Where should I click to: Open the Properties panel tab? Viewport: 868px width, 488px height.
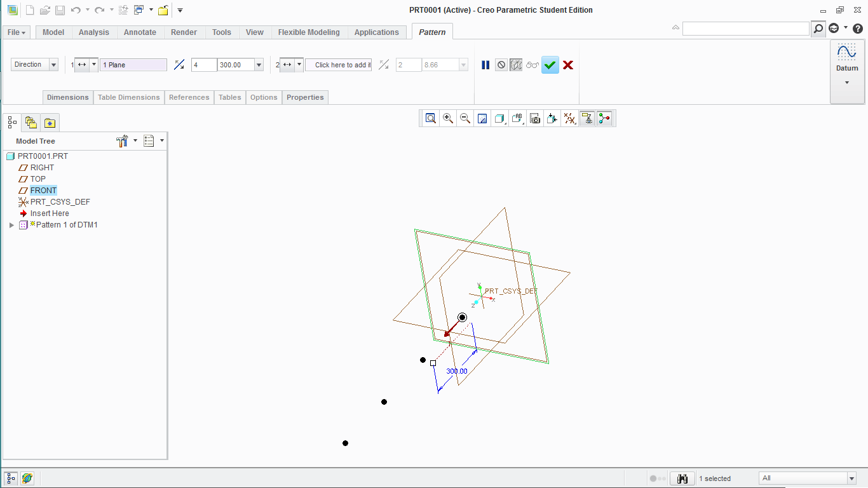(305, 97)
